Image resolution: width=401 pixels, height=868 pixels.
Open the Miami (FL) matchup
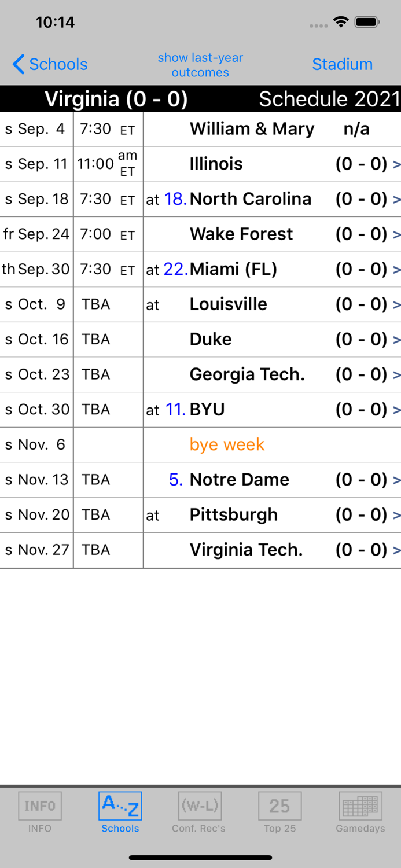pyautogui.click(x=233, y=269)
